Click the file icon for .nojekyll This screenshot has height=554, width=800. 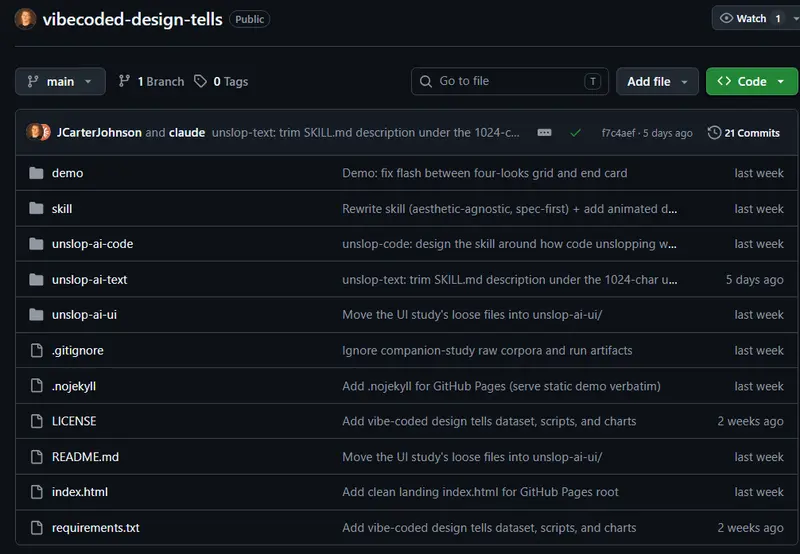[37, 386]
